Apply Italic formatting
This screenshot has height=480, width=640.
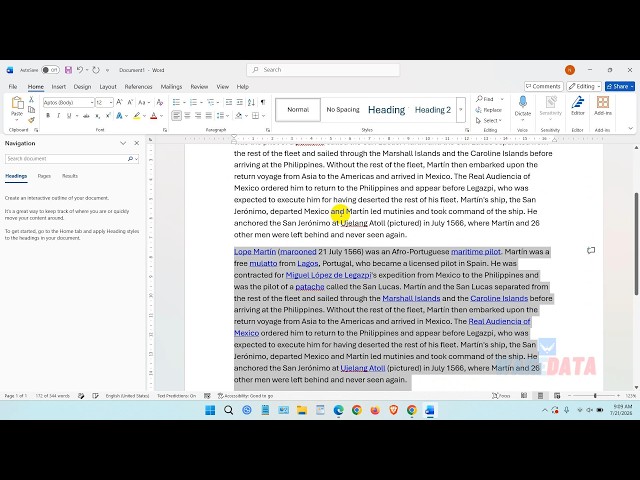(58, 116)
